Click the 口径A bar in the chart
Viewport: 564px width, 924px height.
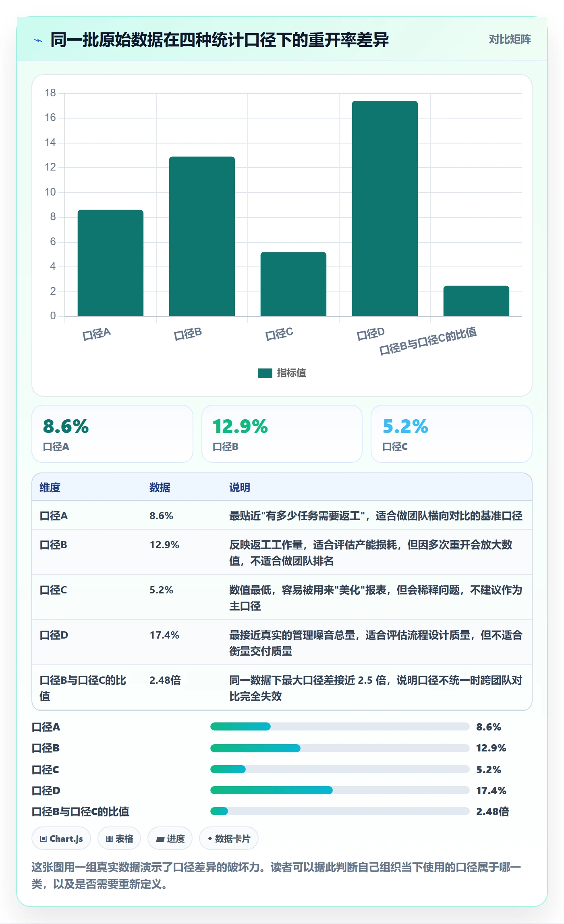(x=110, y=263)
